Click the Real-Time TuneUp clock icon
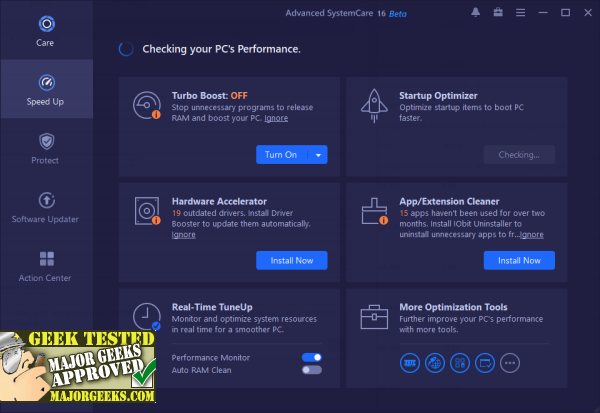The width and height of the screenshot is (600, 413). click(x=147, y=317)
